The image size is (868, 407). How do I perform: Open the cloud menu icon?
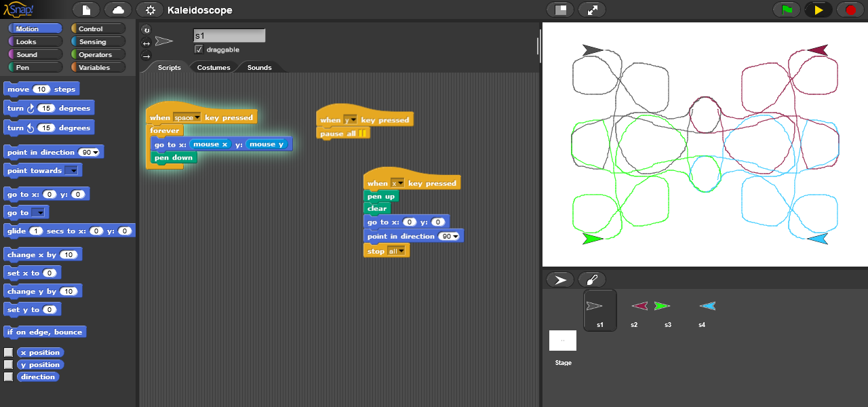118,10
